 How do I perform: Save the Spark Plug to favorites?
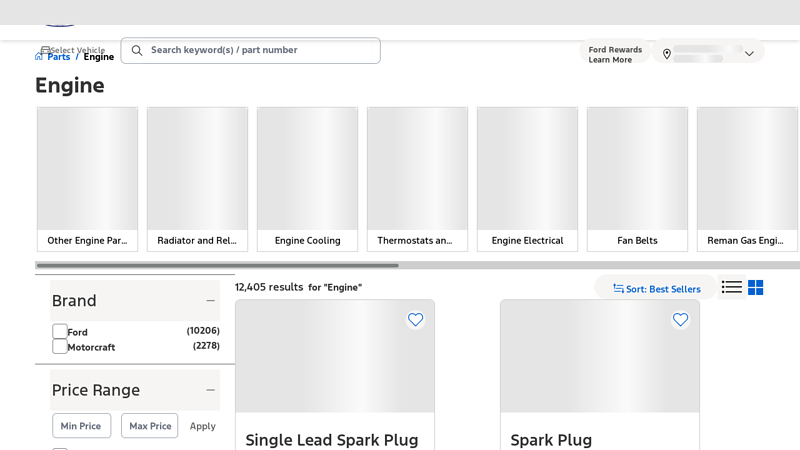680,320
